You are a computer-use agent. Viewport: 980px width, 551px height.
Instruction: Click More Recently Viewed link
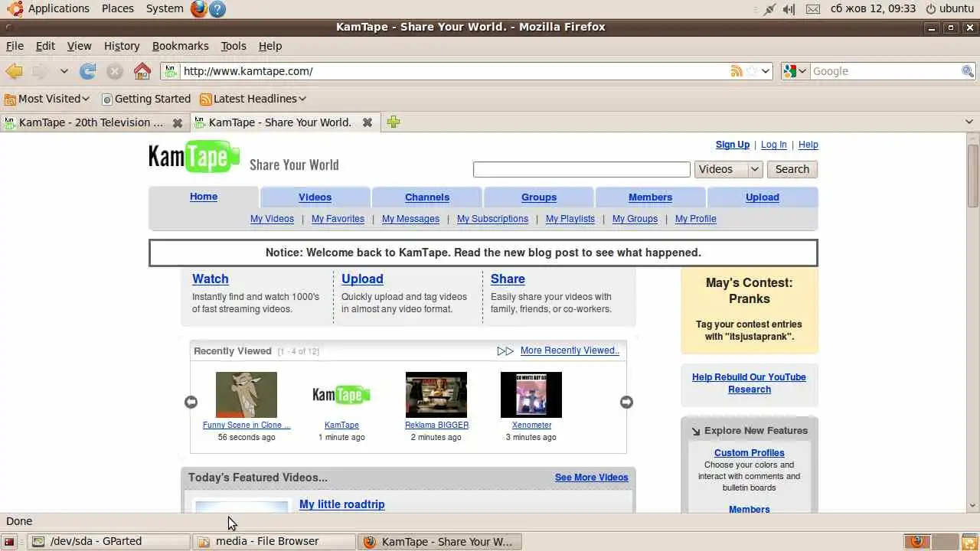570,350
